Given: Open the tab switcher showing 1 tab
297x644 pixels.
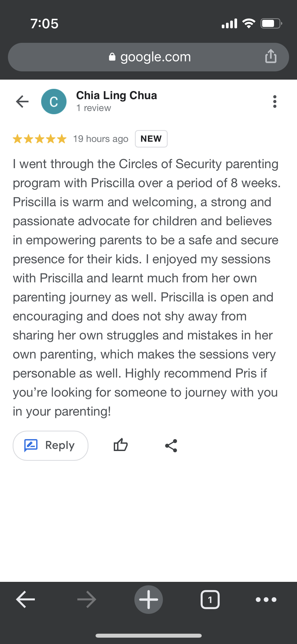Looking at the screenshot, I should pyautogui.click(x=210, y=599).
